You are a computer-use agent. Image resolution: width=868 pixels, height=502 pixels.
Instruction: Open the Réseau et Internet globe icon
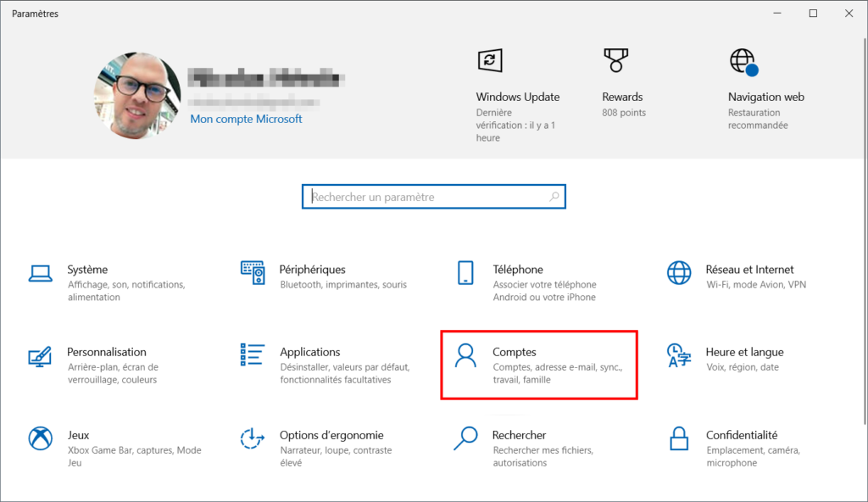[679, 272]
